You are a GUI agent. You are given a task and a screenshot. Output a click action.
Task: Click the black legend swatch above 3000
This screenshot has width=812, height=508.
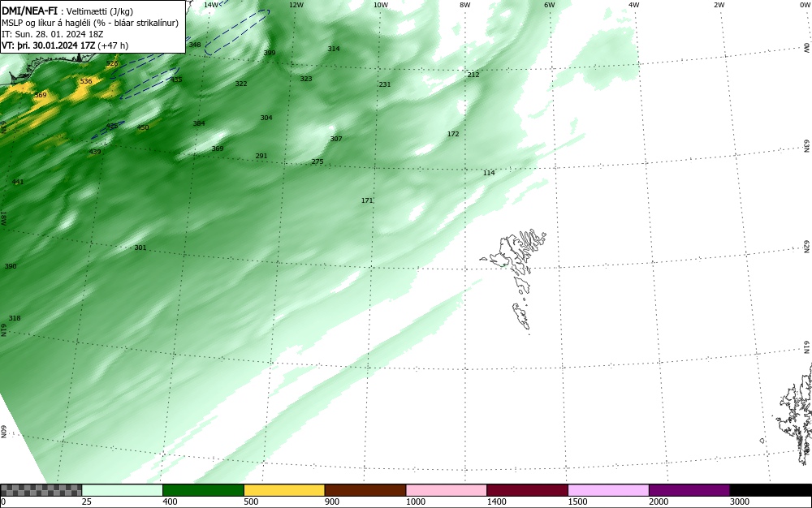pos(771,490)
